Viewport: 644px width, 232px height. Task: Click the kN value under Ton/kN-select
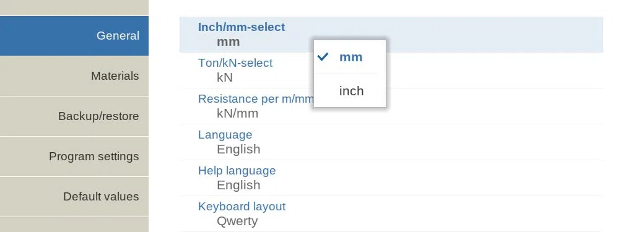(225, 77)
